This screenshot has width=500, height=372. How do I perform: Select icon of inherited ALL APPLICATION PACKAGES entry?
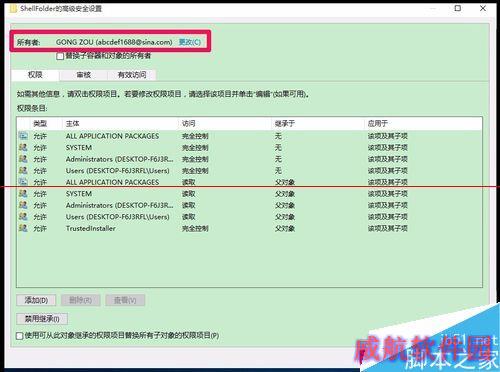23,182
